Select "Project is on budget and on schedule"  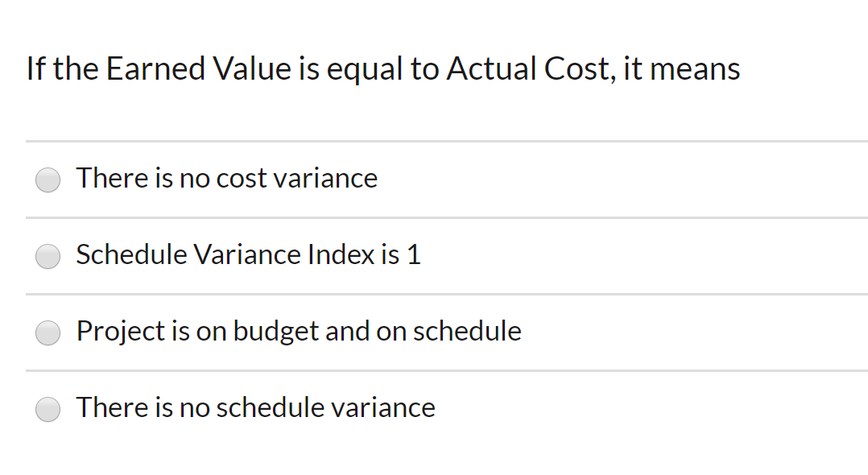pos(48,332)
